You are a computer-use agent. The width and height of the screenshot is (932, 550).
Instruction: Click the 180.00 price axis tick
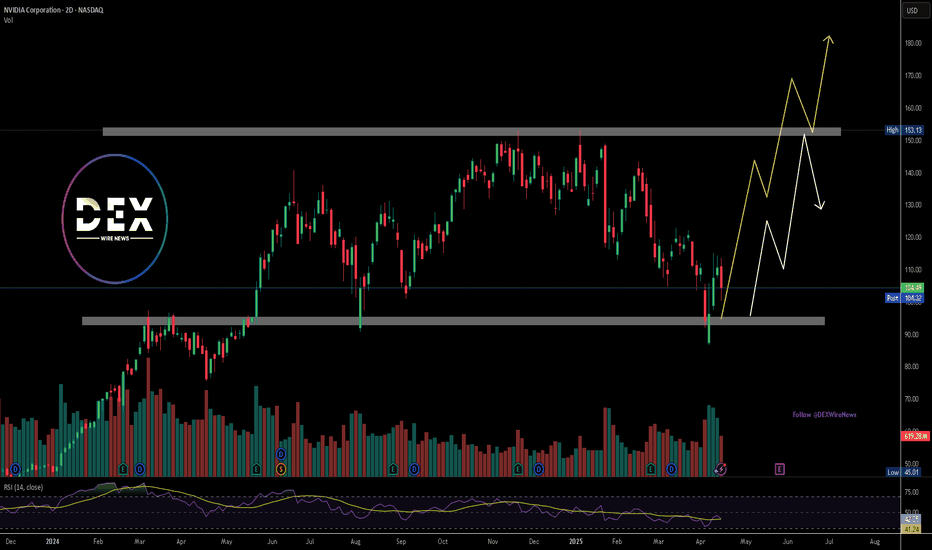(913, 43)
